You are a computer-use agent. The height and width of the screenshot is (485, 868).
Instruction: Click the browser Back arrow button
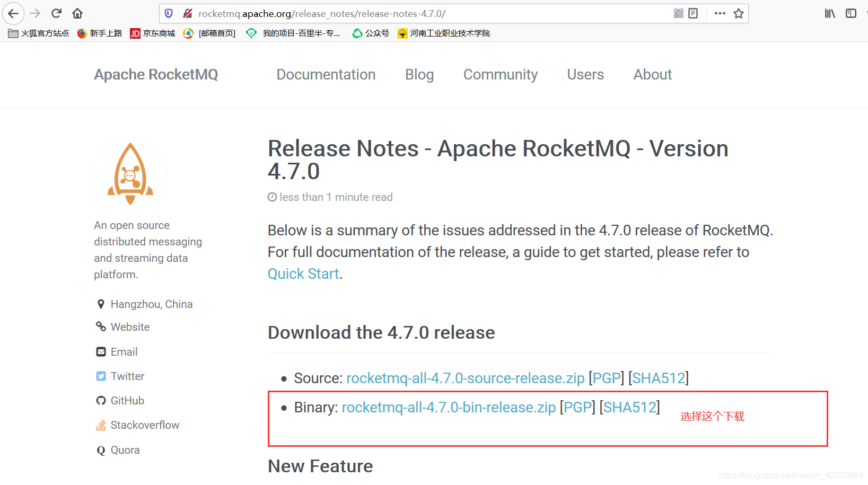pos(13,13)
